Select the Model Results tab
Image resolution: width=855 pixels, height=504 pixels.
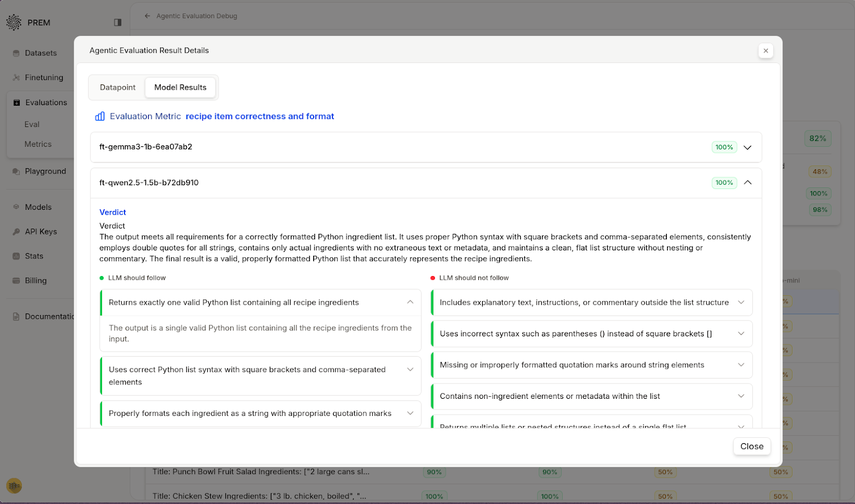coord(180,87)
